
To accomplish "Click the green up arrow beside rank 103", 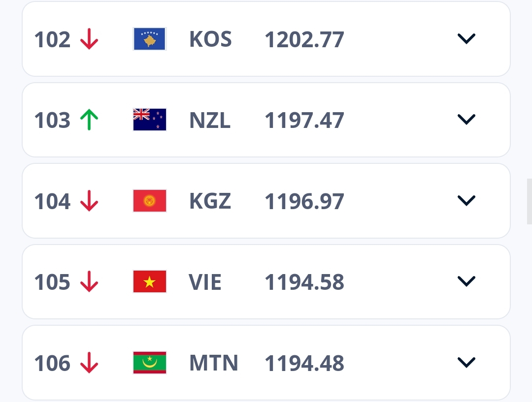I will tap(89, 120).
